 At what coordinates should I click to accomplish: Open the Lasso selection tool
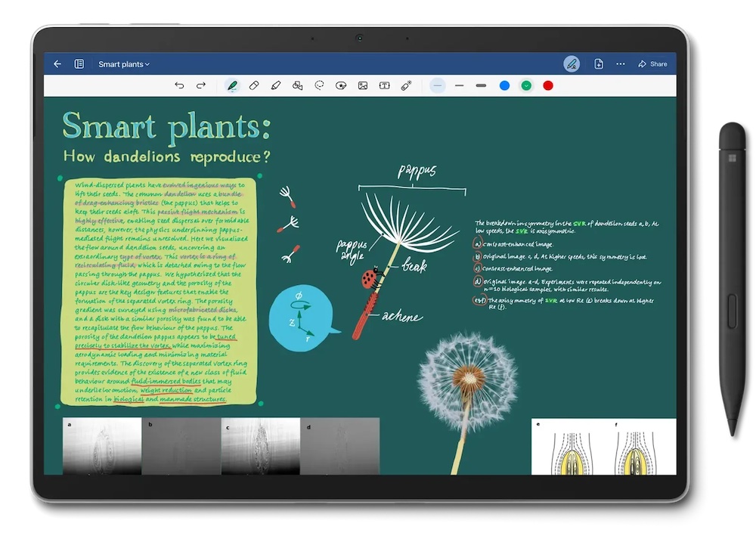click(x=319, y=85)
